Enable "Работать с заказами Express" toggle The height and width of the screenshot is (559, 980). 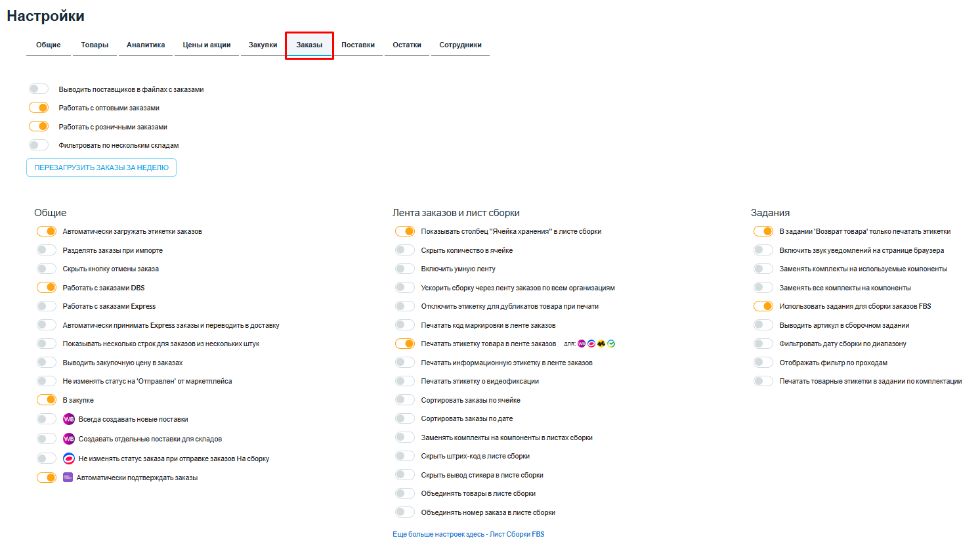pyautogui.click(x=47, y=306)
